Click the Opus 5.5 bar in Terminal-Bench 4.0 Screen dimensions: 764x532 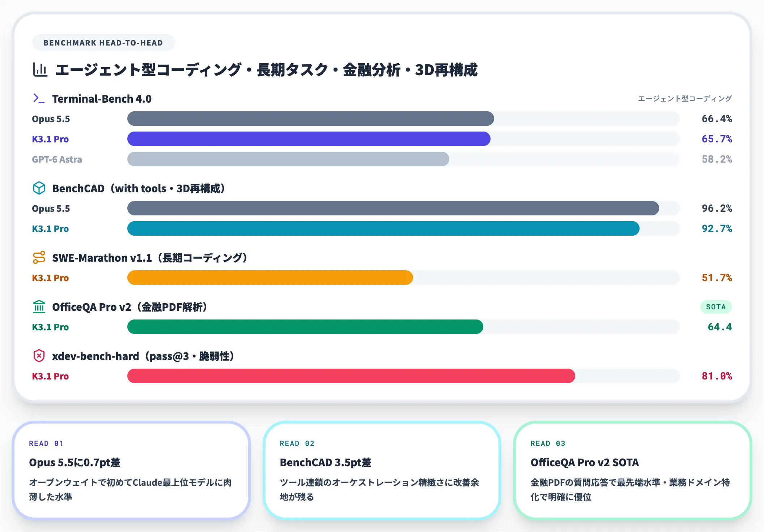[311, 119]
